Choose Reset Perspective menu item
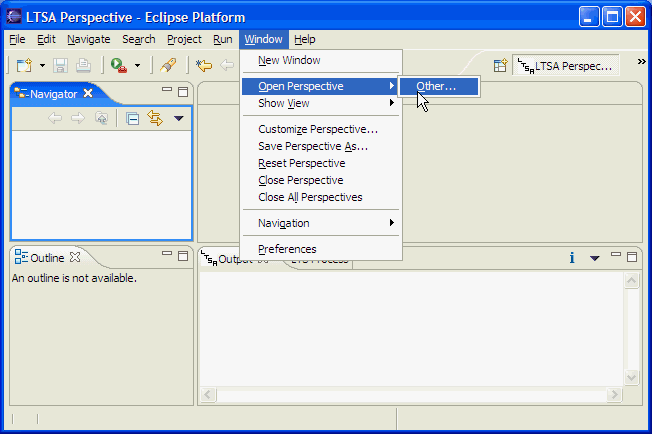This screenshot has width=652, height=434. [321, 164]
